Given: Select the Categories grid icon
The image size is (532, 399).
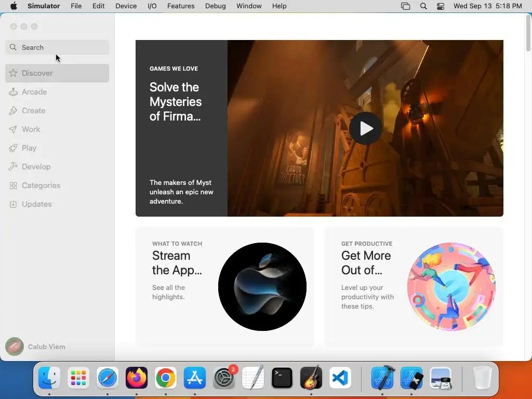Looking at the screenshot, I should (x=13, y=185).
